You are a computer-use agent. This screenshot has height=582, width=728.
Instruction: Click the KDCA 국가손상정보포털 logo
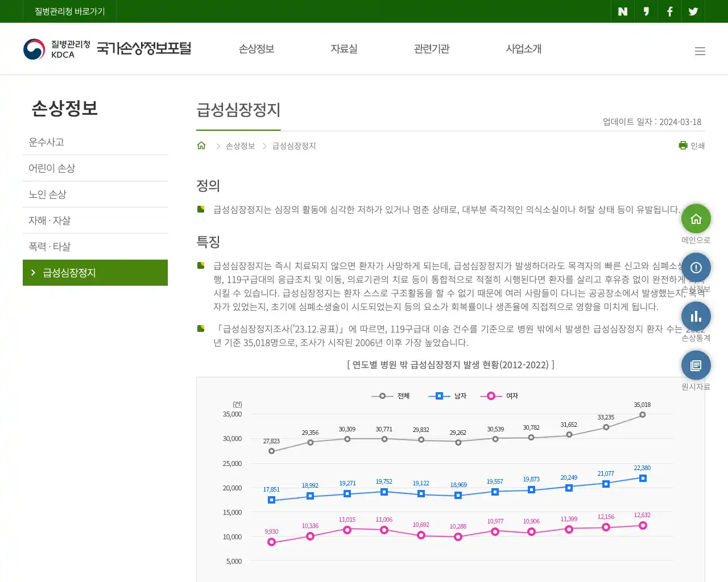107,49
